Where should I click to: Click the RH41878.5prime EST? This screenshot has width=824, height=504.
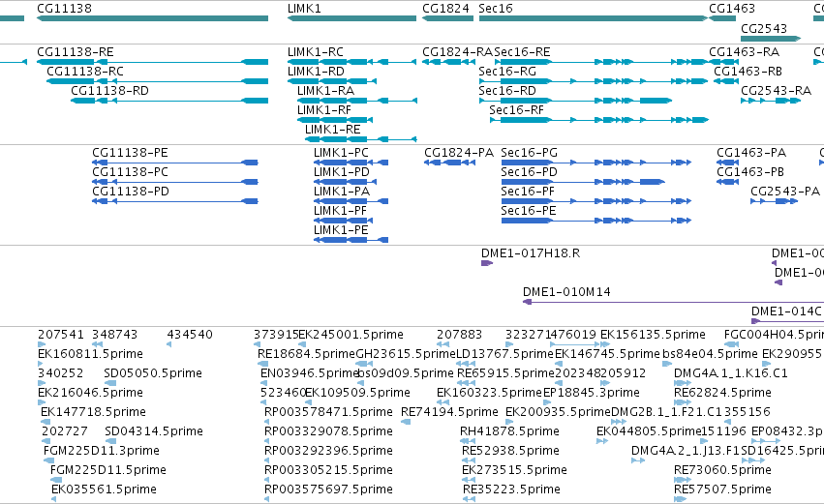pos(509,432)
